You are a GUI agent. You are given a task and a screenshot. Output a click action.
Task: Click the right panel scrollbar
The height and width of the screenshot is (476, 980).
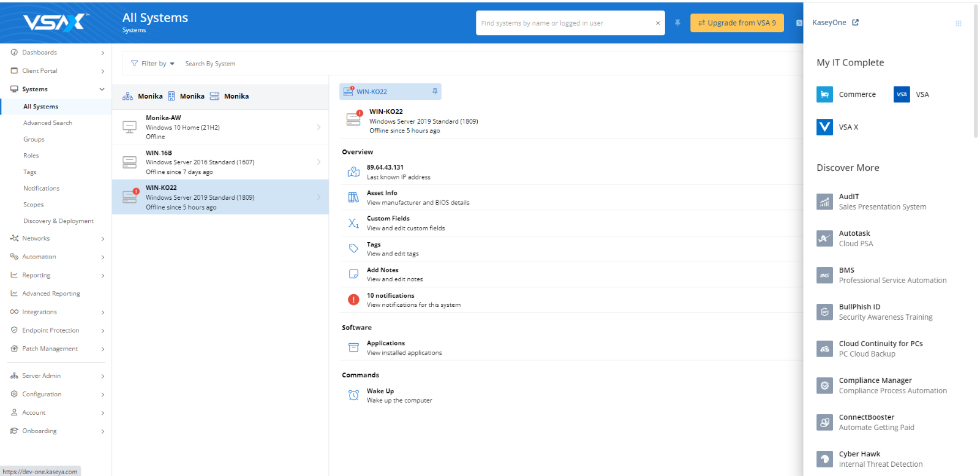pyautogui.click(x=975, y=70)
